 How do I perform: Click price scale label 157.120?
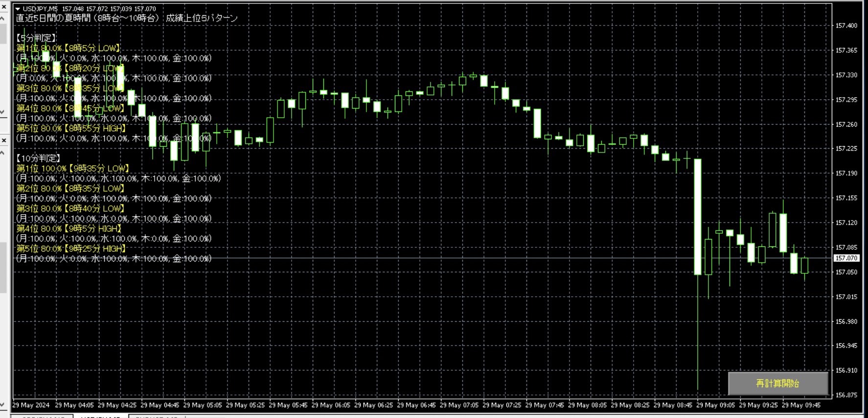[846, 222]
